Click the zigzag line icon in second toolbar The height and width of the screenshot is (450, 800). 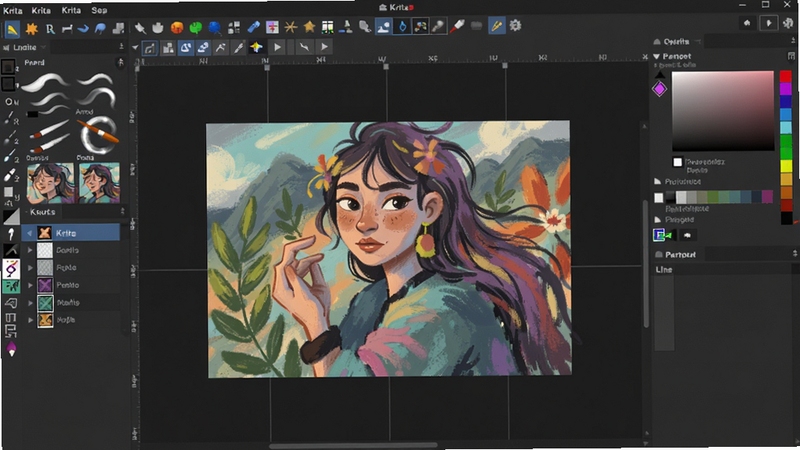pyautogui.click(x=304, y=47)
